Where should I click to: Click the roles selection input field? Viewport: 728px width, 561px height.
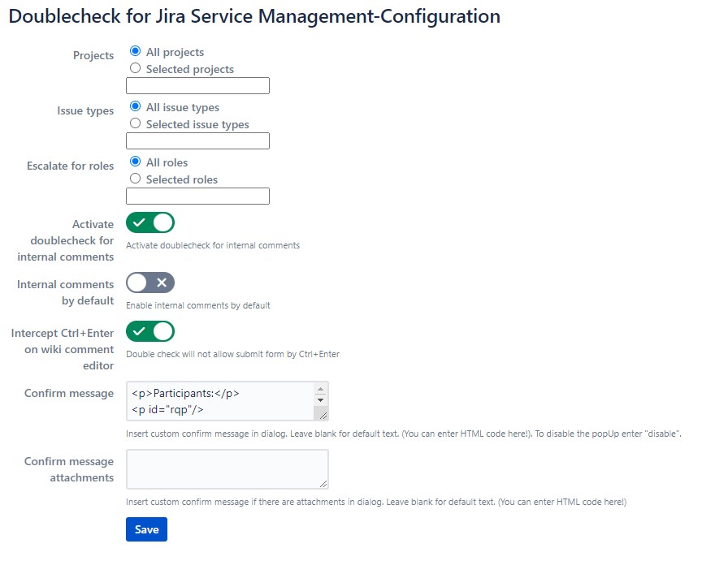point(197,196)
